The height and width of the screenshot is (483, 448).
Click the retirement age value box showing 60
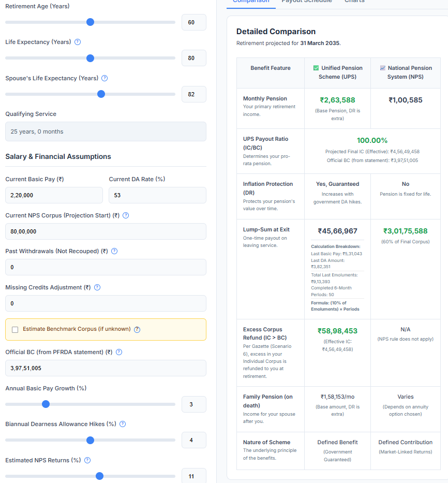point(193,22)
